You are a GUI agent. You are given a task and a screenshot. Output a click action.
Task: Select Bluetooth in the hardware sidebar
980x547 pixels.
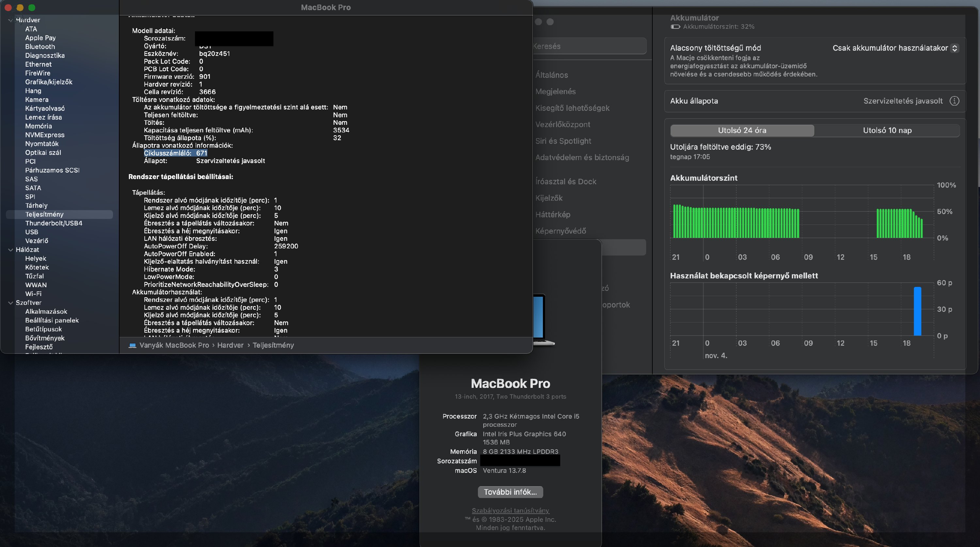[40, 46]
